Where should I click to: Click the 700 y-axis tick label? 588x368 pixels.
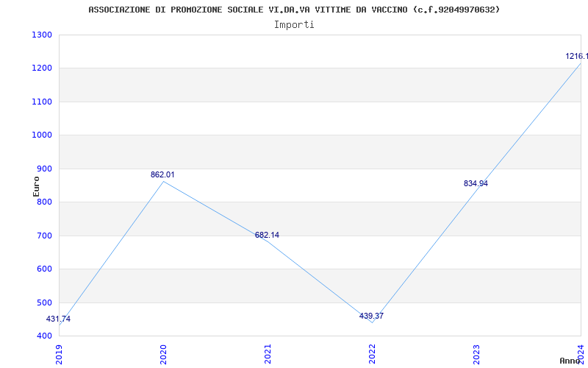(44, 236)
